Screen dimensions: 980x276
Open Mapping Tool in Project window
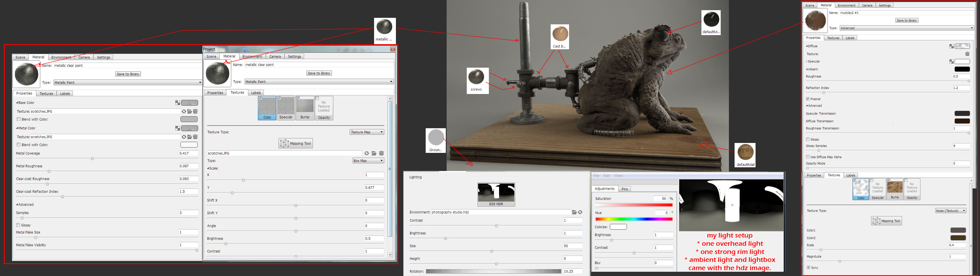(296, 143)
